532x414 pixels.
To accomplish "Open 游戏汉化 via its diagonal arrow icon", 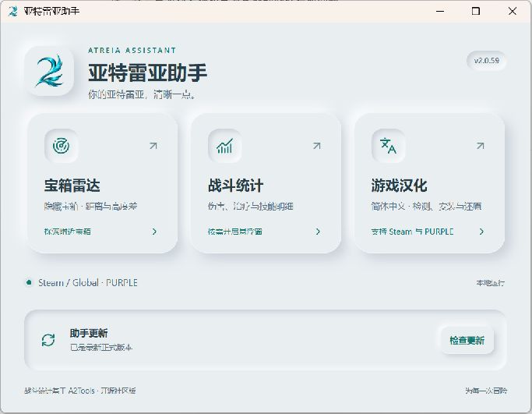I will [x=480, y=146].
